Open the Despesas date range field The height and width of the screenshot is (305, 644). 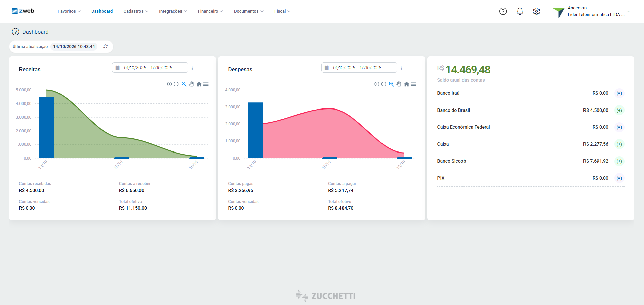359,68
